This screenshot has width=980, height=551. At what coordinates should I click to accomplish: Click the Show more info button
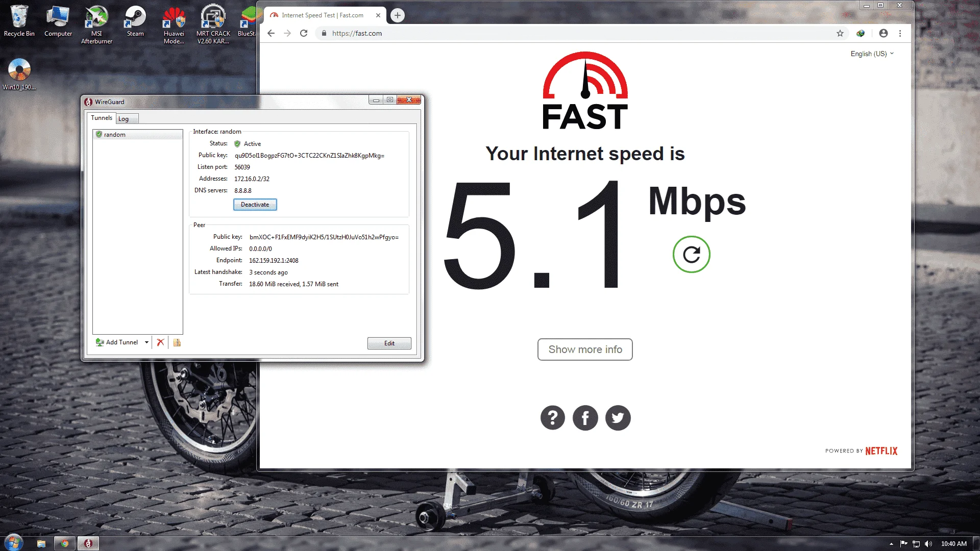[585, 349]
